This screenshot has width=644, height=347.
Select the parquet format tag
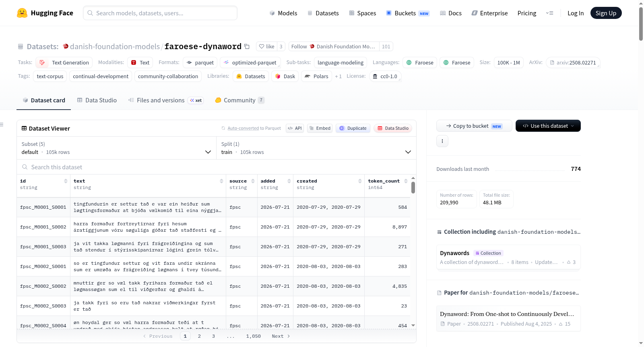pyautogui.click(x=200, y=62)
